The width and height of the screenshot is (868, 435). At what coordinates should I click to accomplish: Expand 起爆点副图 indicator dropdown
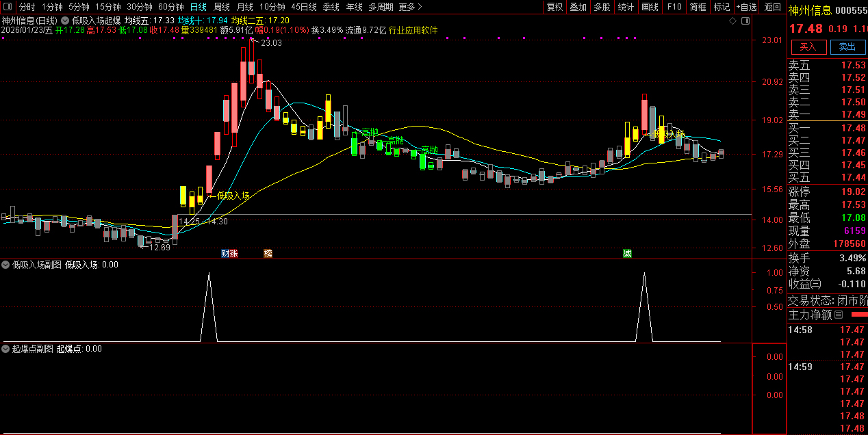click(x=6, y=349)
